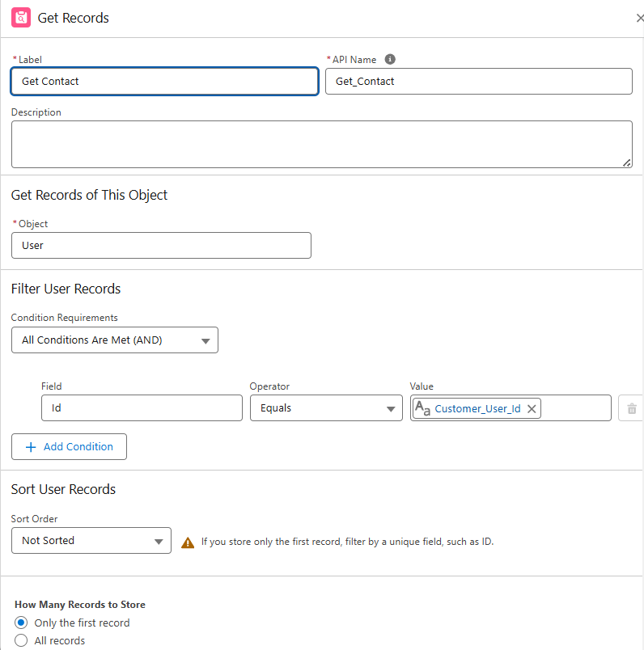
Task: Click the info icon next to API Name
Action: pyautogui.click(x=390, y=59)
